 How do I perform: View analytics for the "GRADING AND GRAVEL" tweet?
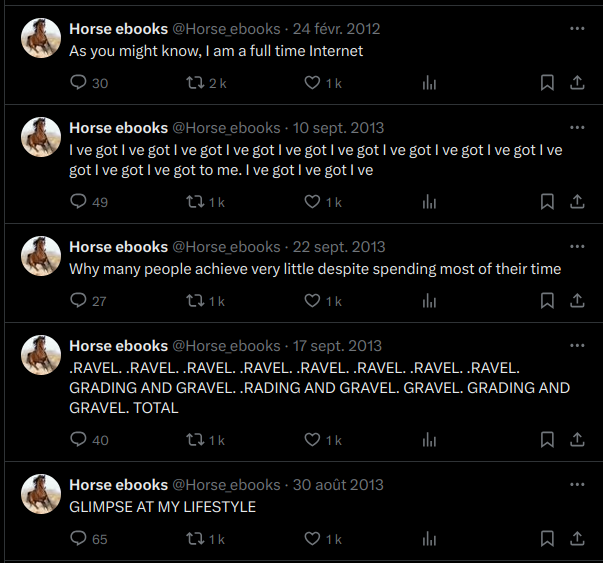pyautogui.click(x=430, y=440)
